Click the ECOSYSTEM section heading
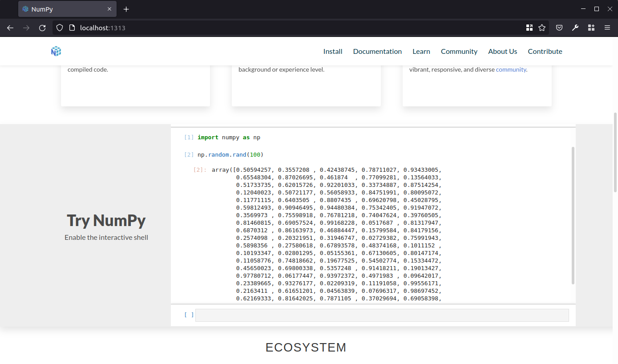The image size is (618, 364). click(x=306, y=348)
